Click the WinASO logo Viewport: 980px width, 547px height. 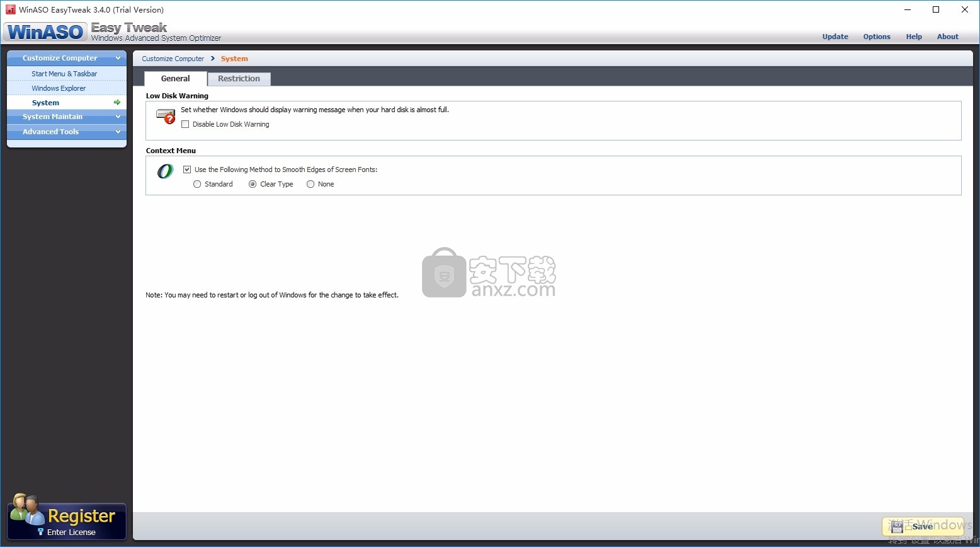coord(45,32)
